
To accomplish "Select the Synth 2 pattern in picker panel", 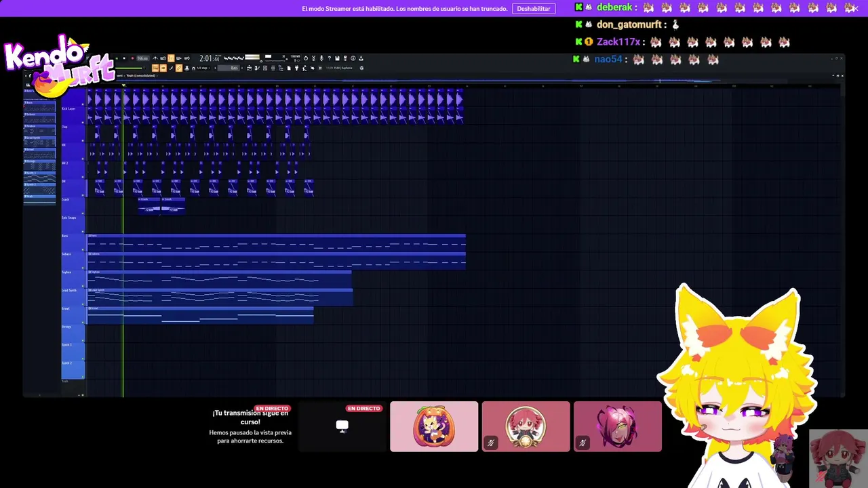I will (x=39, y=188).
